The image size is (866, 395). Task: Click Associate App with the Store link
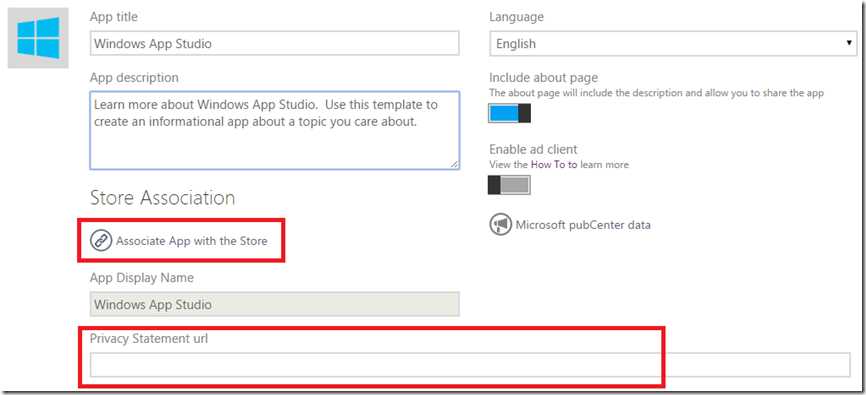coord(192,241)
